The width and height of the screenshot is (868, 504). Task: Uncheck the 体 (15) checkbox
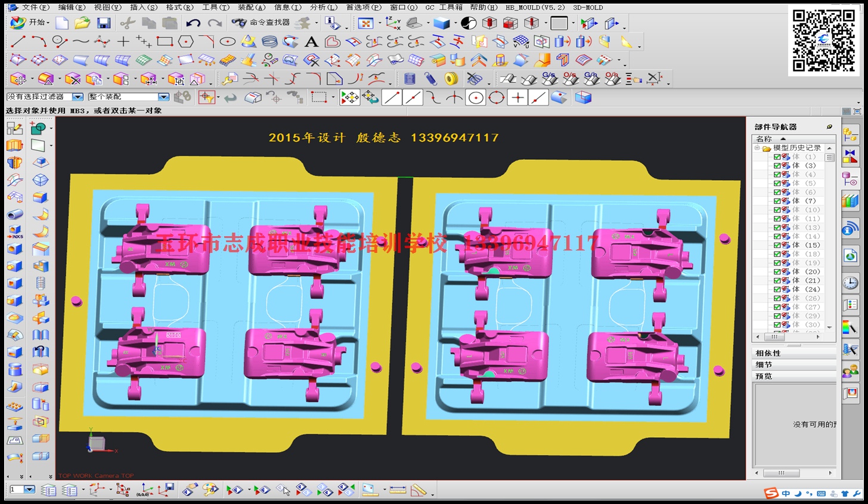click(777, 245)
